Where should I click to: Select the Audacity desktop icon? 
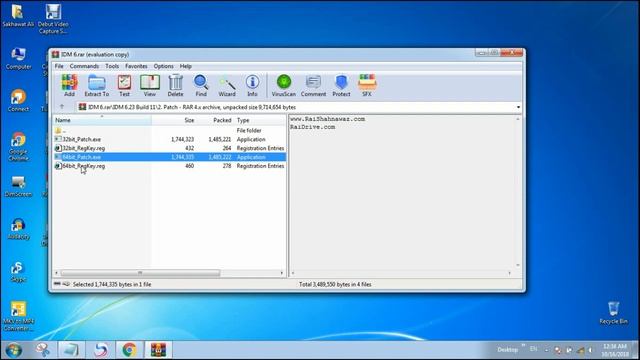pyautogui.click(x=18, y=229)
